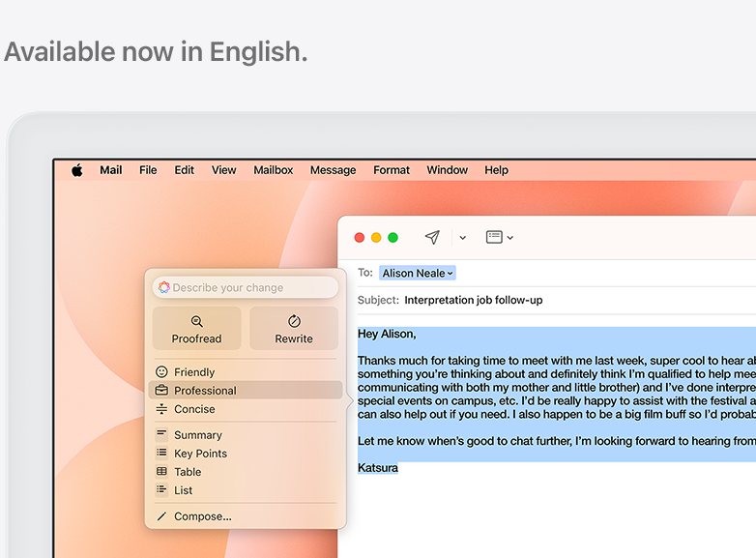Click Compose with pencil icon

(x=202, y=516)
